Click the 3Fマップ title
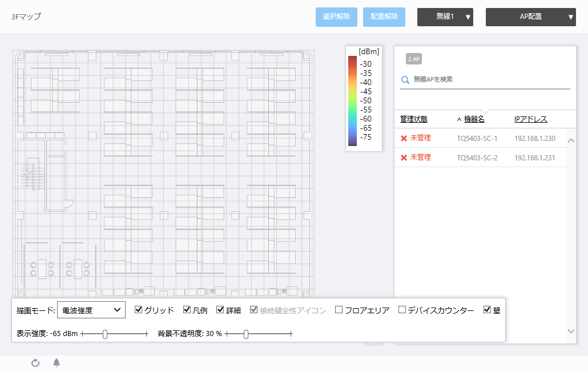The image size is (588, 372). pyautogui.click(x=26, y=17)
